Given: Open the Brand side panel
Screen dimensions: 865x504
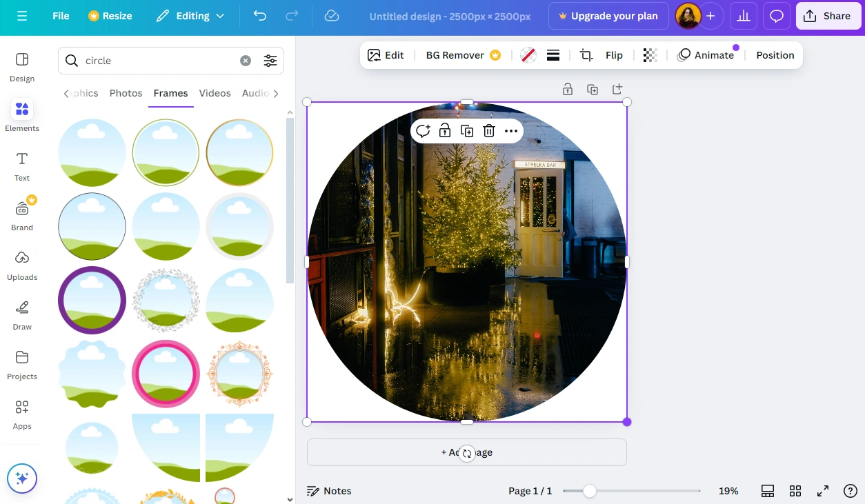Looking at the screenshot, I should point(22,216).
